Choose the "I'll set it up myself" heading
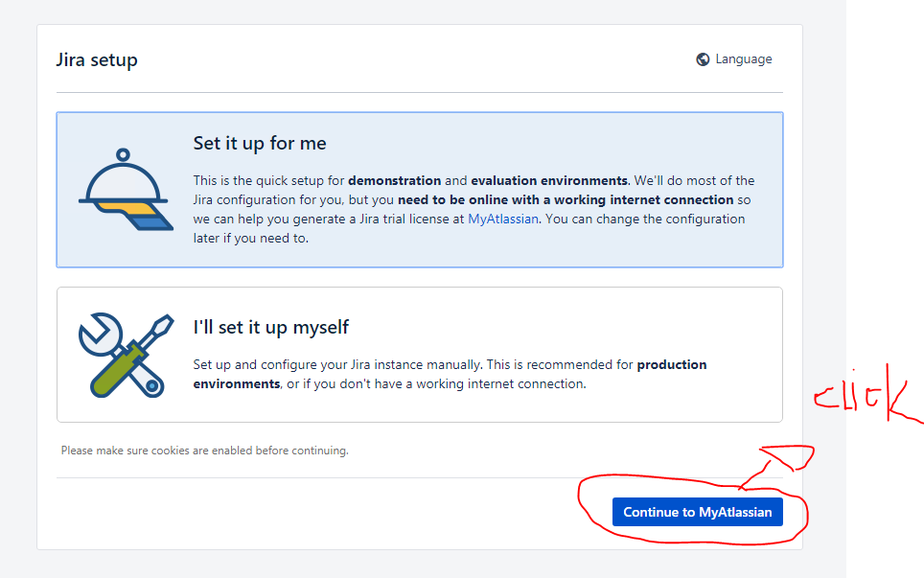 [271, 327]
